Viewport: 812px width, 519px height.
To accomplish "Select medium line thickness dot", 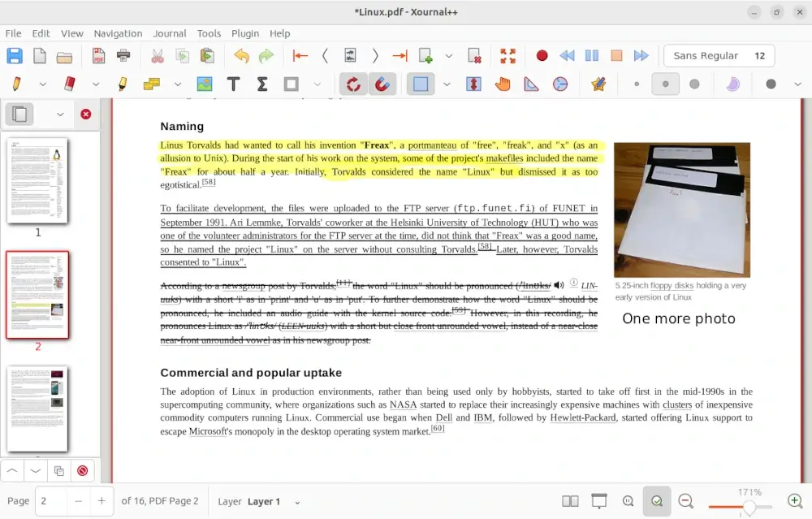I will (666, 84).
